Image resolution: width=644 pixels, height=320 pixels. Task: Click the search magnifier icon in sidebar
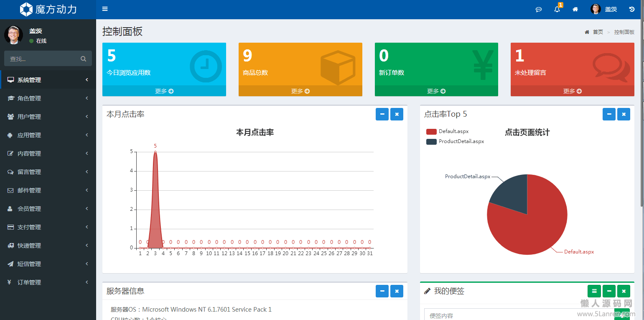point(84,59)
